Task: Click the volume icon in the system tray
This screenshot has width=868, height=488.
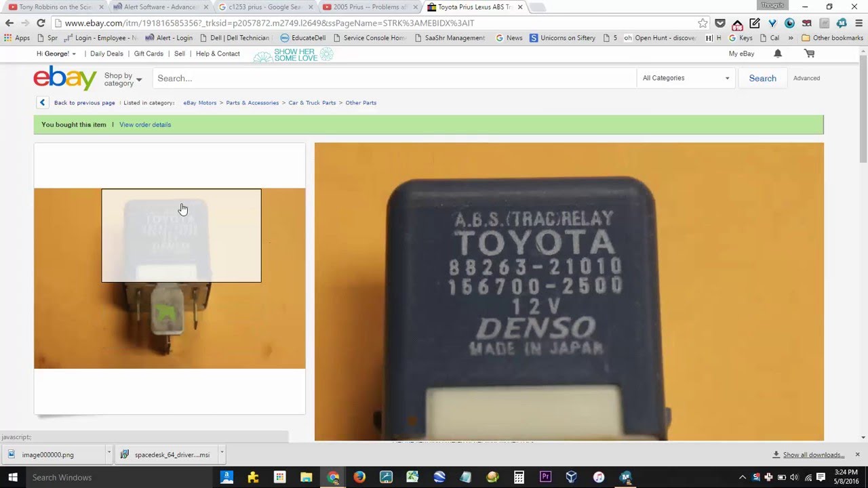Action: (x=794, y=477)
